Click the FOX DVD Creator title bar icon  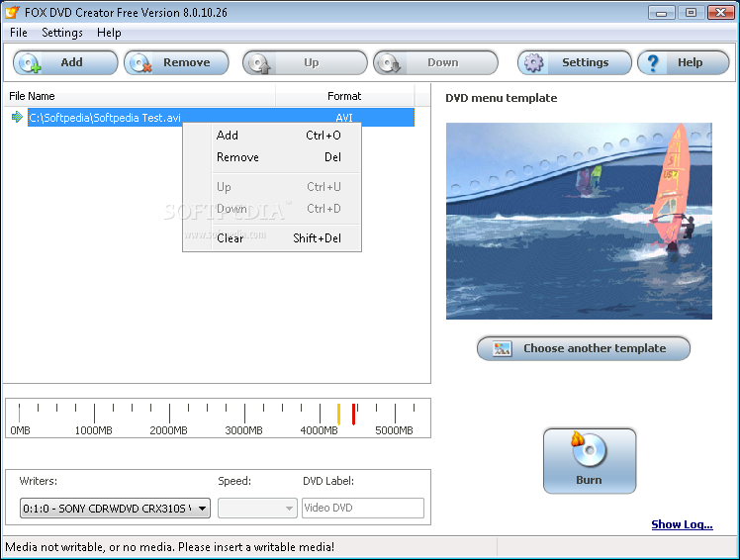pyautogui.click(x=13, y=12)
